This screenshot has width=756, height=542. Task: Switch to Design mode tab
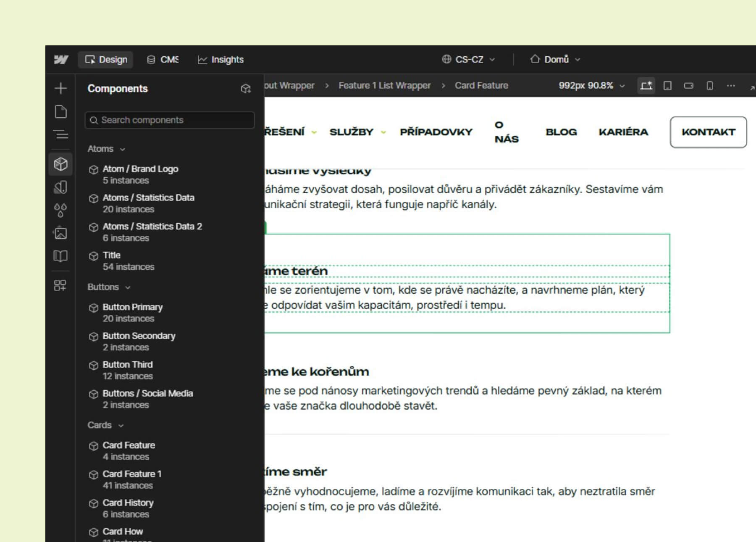[106, 60]
